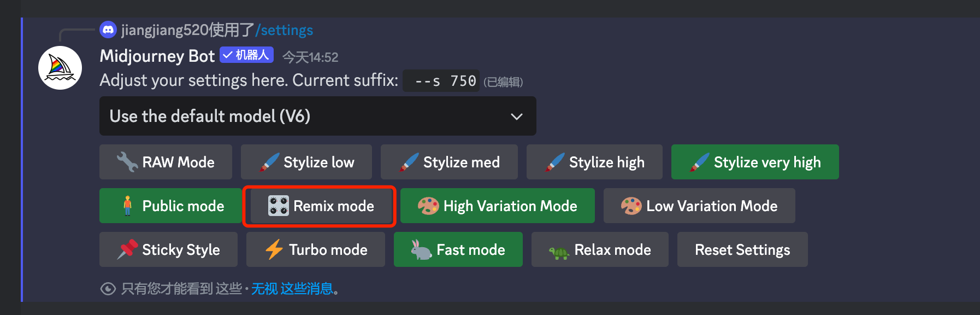Click the Midjourney Bot username
980x315 pixels.
tap(157, 56)
